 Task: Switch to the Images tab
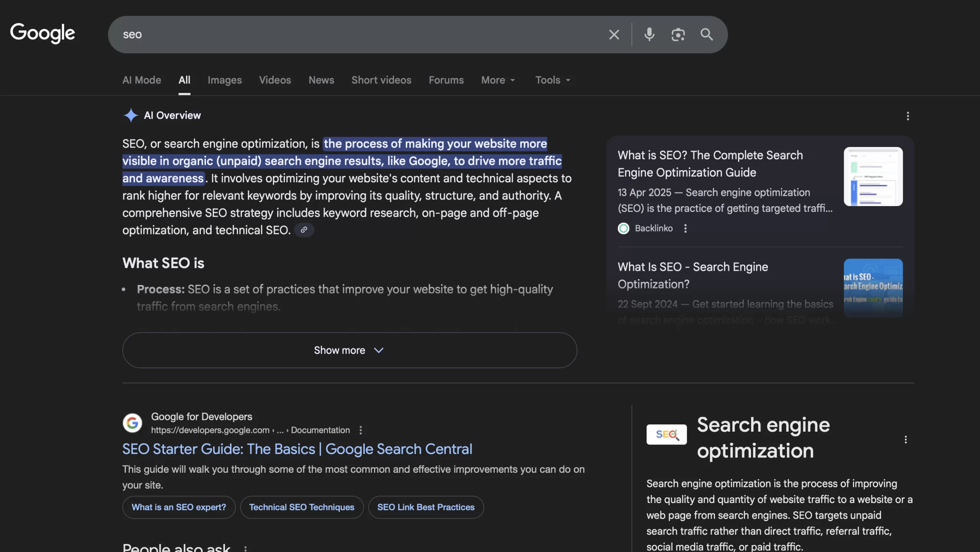(x=225, y=80)
